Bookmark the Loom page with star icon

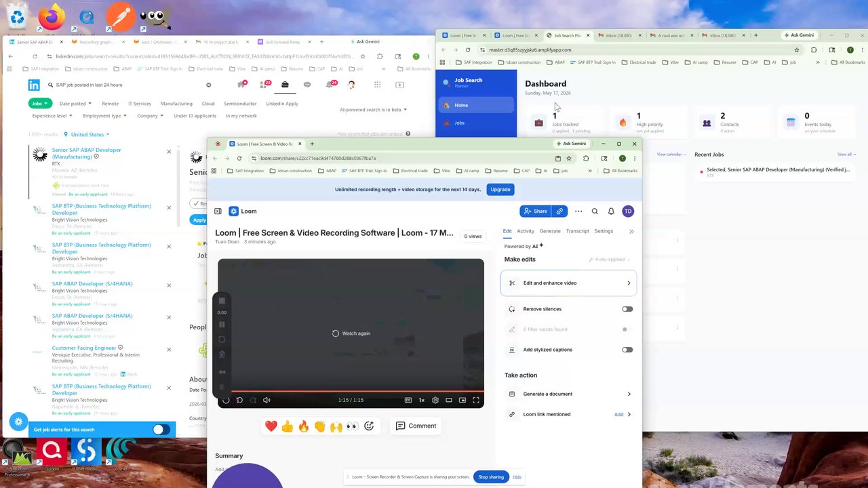pyautogui.click(x=569, y=158)
